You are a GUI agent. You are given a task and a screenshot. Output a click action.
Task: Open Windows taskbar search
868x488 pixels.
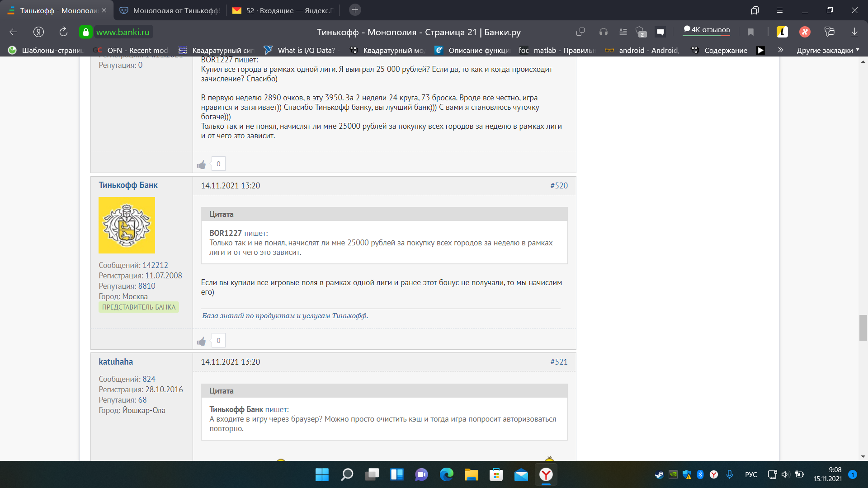[347, 474]
